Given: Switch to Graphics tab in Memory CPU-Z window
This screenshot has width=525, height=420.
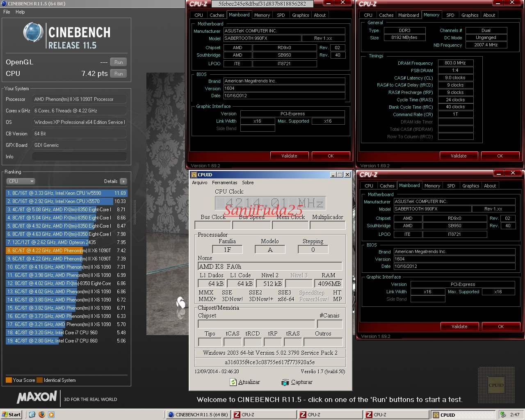Looking at the screenshot, I should pyautogui.click(x=470, y=15).
